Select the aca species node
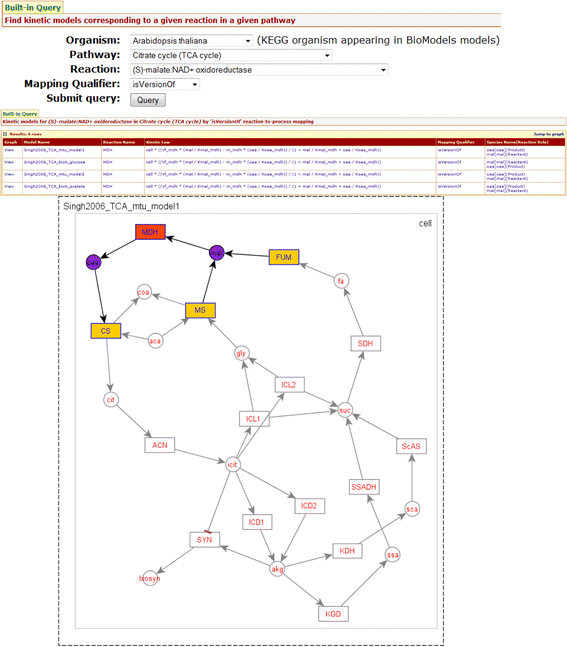The width and height of the screenshot is (567, 647). click(155, 341)
